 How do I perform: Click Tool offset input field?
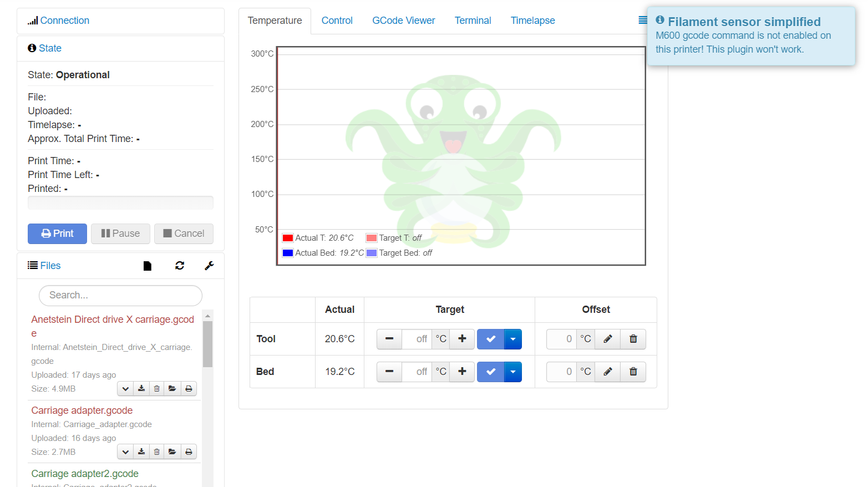[561, 339]
